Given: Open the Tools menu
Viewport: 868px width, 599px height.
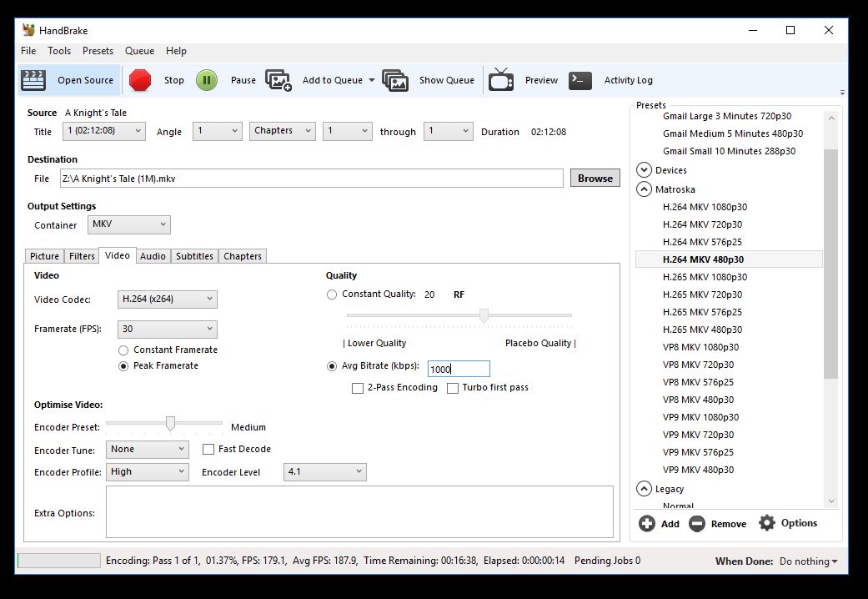Looking at the screenshot, I should (59, 51).
